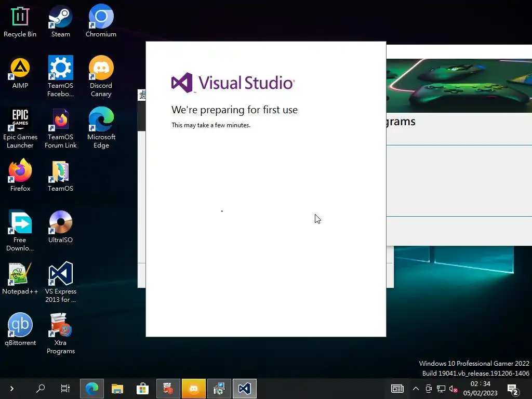The height and width of the screenshot is (399, 532).
Task: Switch to installer setup taskbar button
Action: tap(219, 389)
